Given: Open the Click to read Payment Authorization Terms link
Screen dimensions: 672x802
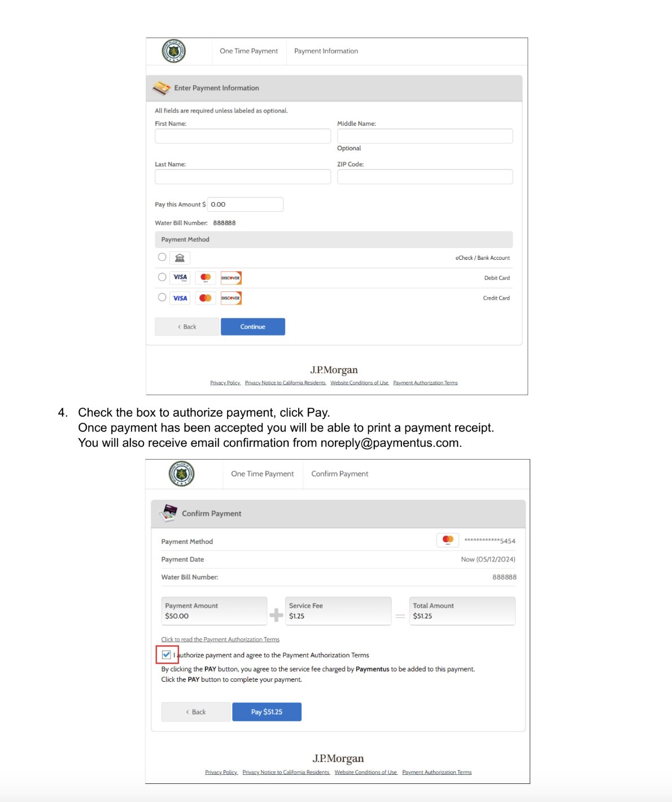Looking at the screenshot, I should click(220, 640).
